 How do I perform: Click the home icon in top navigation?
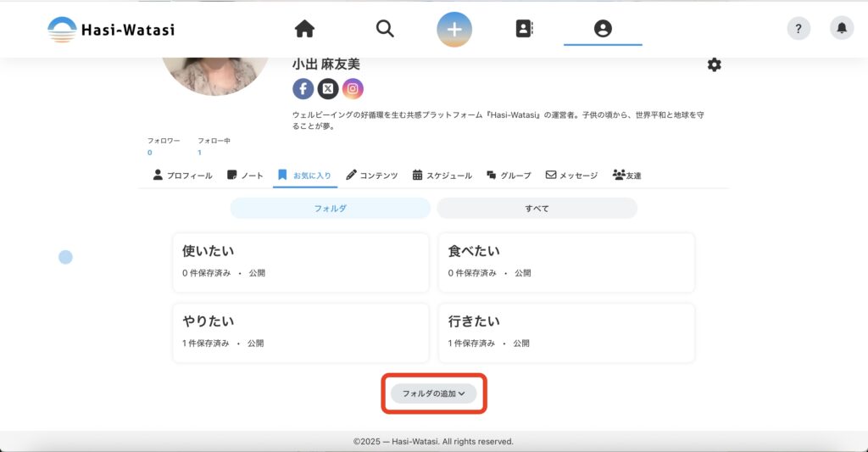pos(304,29)
